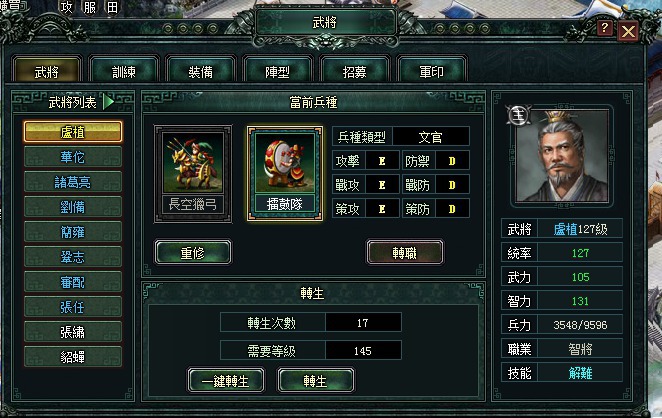Viewport: 662px width, 418px height.
Task: Select general 華佗 in the list
Action: click(x=73, y=157)
